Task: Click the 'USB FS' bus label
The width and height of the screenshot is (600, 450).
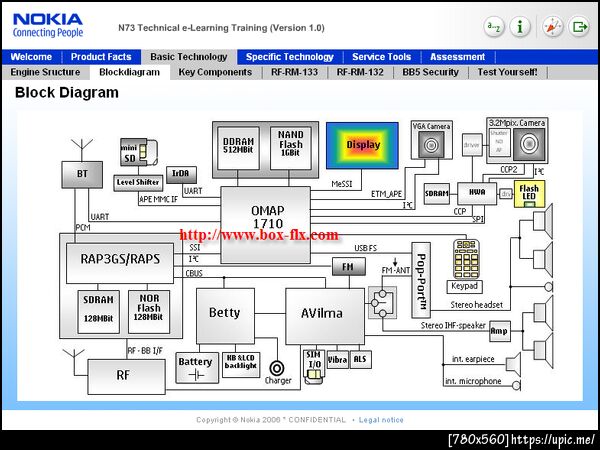Action: [365, 248]
